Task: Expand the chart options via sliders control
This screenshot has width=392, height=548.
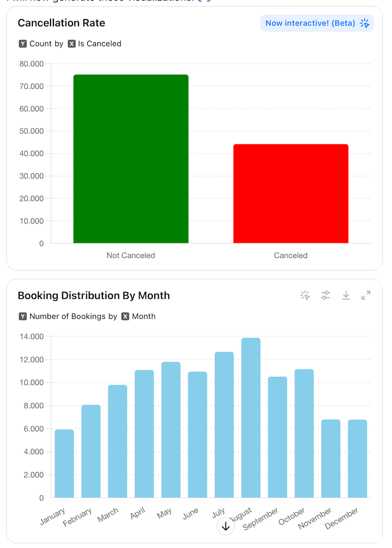Action: (x=325, y=295)
